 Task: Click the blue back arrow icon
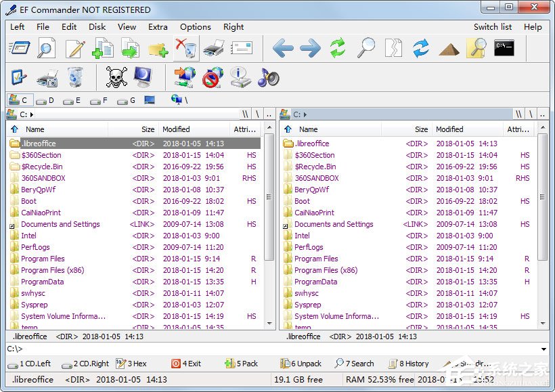[283, 48]
